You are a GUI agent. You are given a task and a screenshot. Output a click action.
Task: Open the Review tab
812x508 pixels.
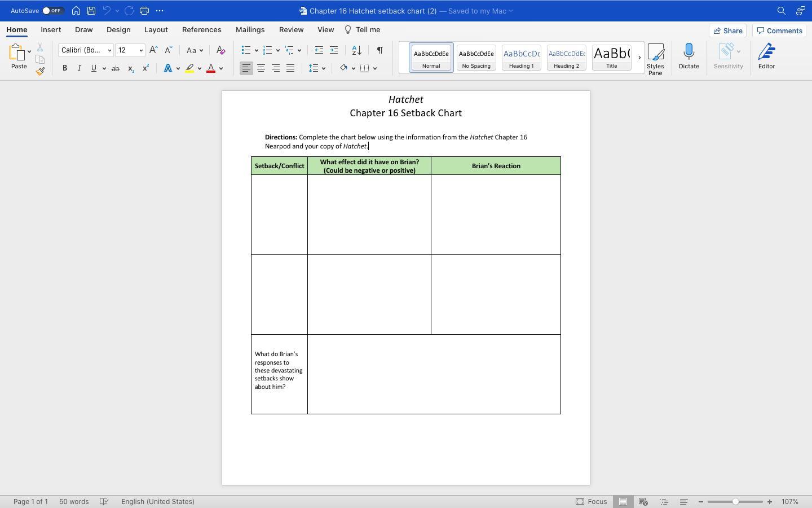(291, 29)
